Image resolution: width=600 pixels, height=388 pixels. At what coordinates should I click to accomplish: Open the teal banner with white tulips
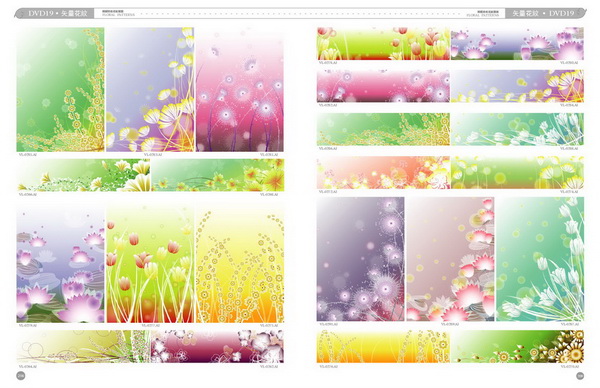(x=517, y=129)
